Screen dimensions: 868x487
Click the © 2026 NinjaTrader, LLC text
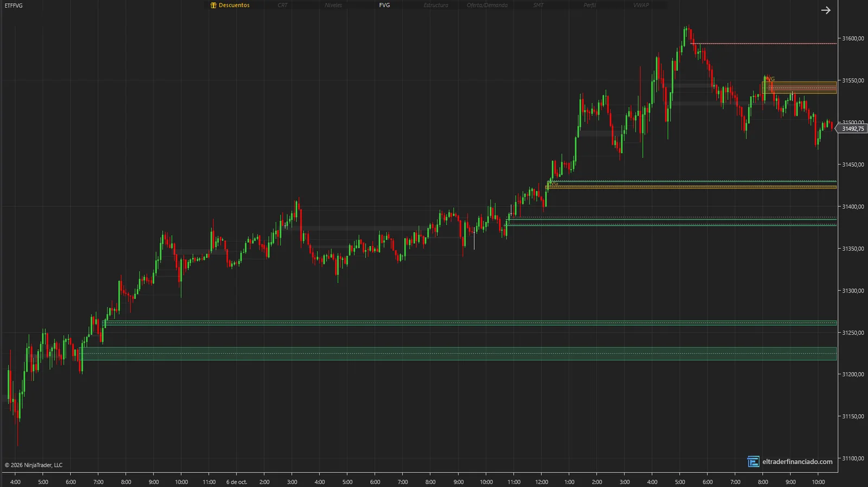pyautogui.click(x=34, y=465)
